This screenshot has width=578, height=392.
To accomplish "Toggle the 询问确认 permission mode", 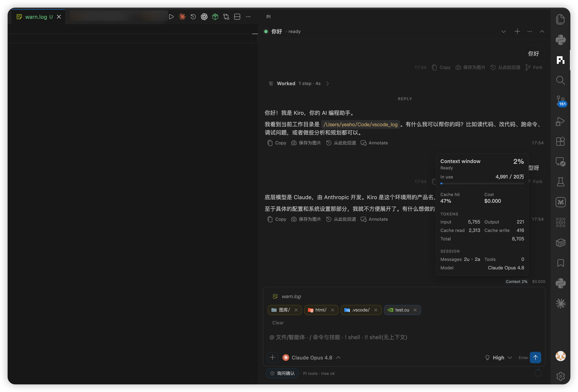I will (x=282, y=374).
